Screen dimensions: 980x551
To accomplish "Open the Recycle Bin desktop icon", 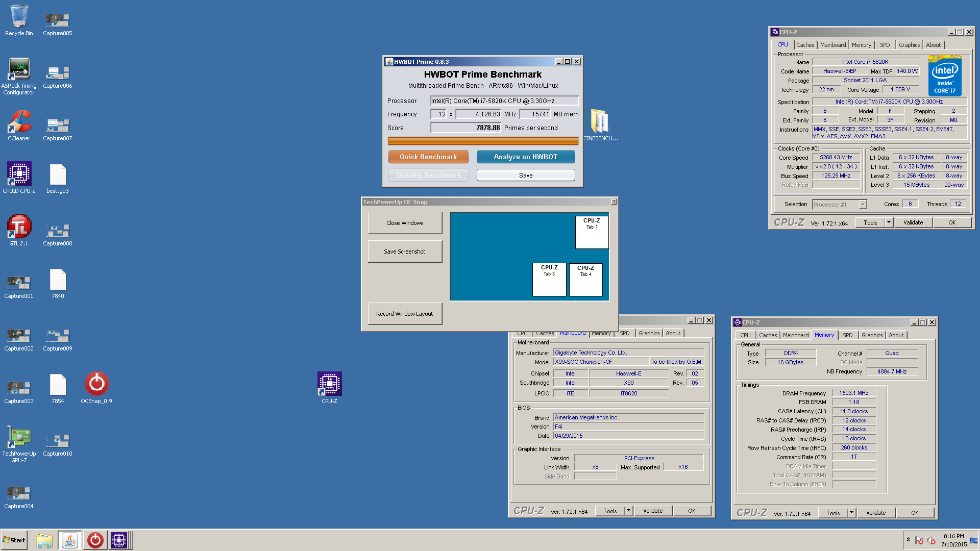I will pos(19,20).
